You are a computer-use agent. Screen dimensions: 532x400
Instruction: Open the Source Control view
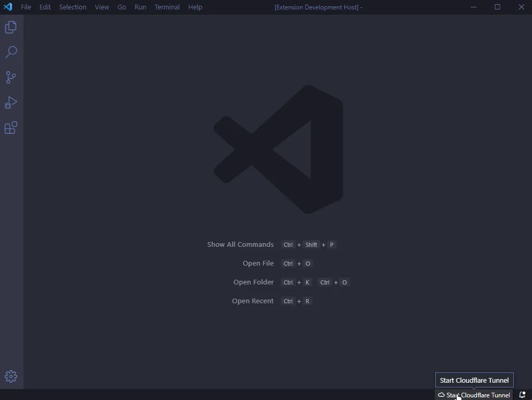[11, 77]
